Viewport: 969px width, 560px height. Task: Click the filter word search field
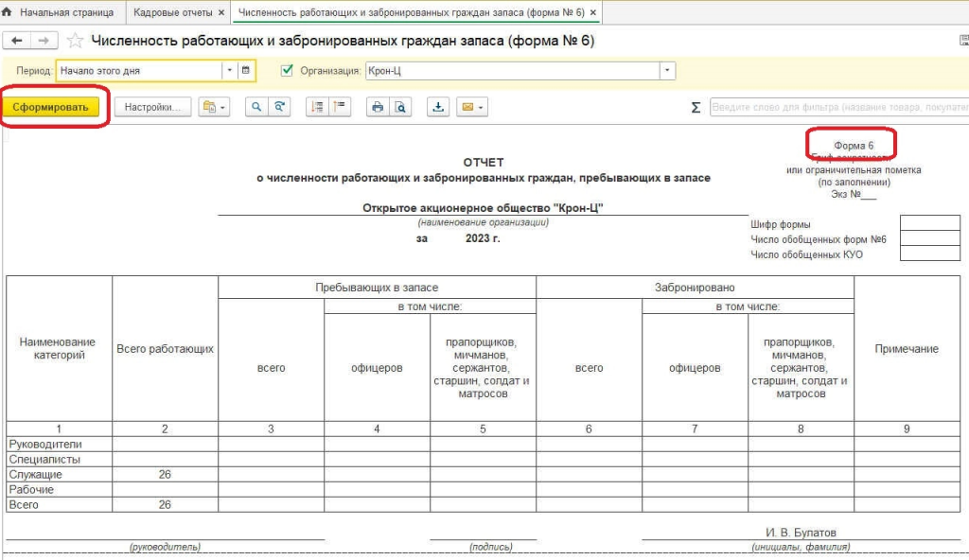point(839,107)
